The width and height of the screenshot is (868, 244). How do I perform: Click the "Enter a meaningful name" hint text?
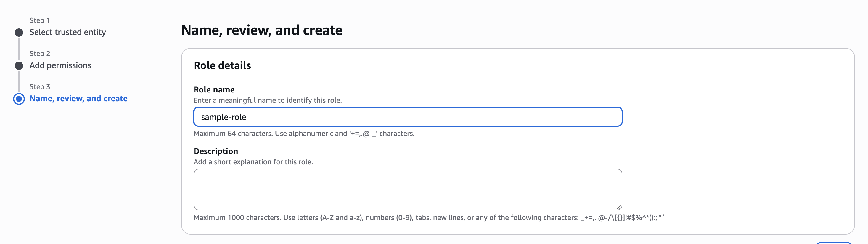(268, 100)
